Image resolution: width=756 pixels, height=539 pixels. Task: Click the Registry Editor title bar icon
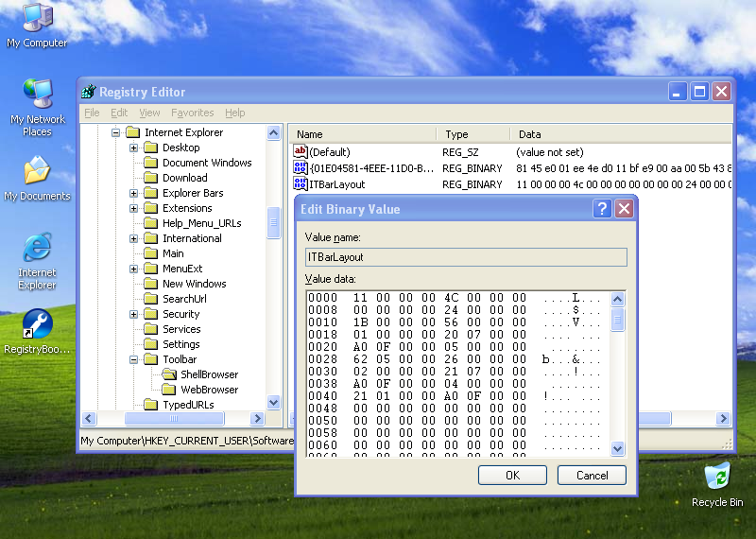tap(89, 91)
